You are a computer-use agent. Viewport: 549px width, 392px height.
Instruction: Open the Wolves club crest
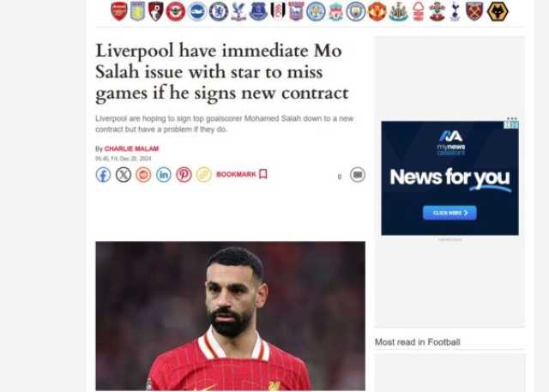498,11
